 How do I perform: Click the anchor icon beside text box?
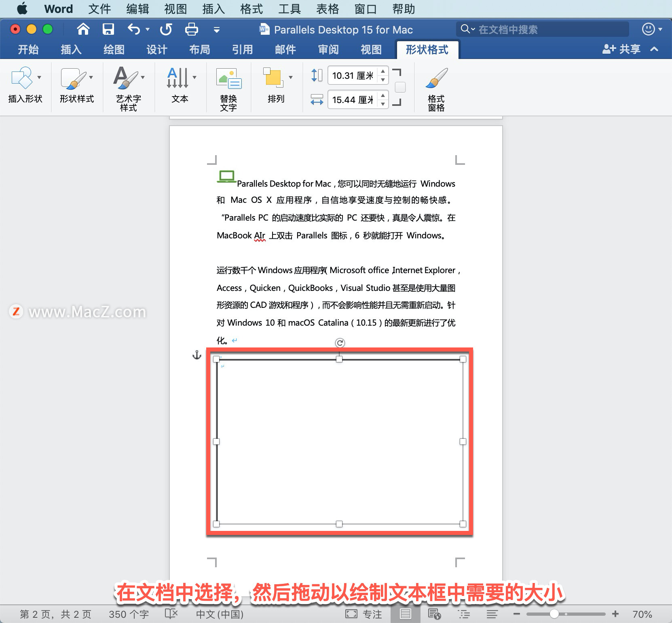[x=197, y=355]
